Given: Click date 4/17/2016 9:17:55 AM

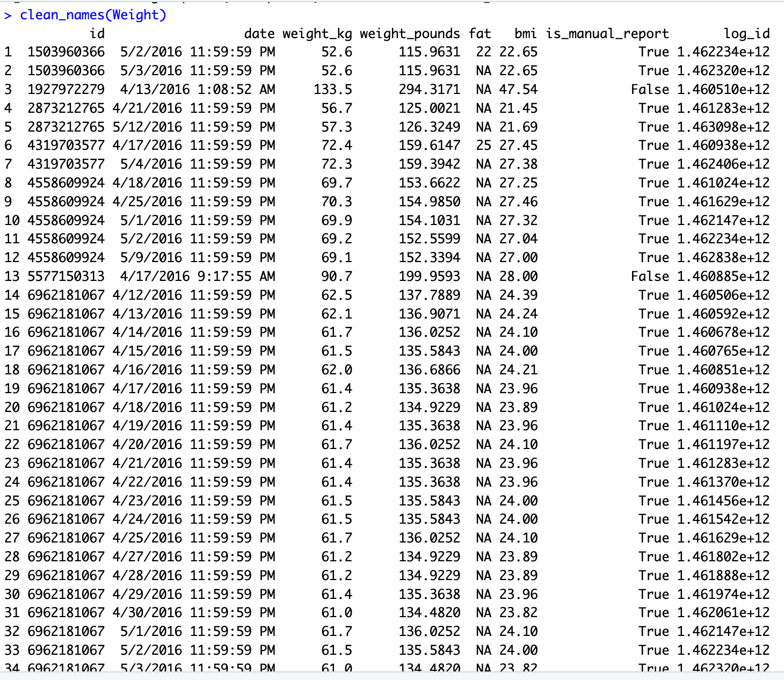Looking at the screenshot, I should click(x=198, y=276).
